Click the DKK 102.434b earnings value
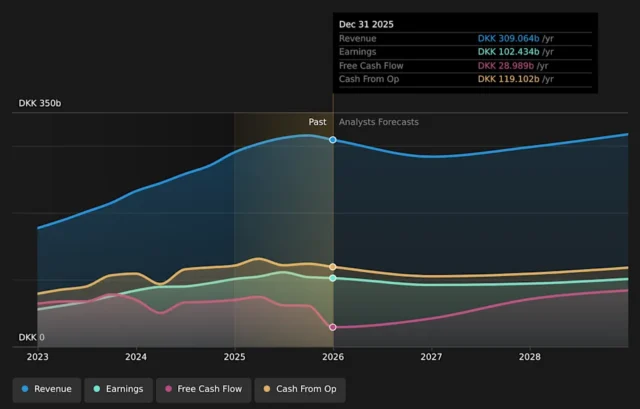Screen dimensions: 640x409 [509, 51]
